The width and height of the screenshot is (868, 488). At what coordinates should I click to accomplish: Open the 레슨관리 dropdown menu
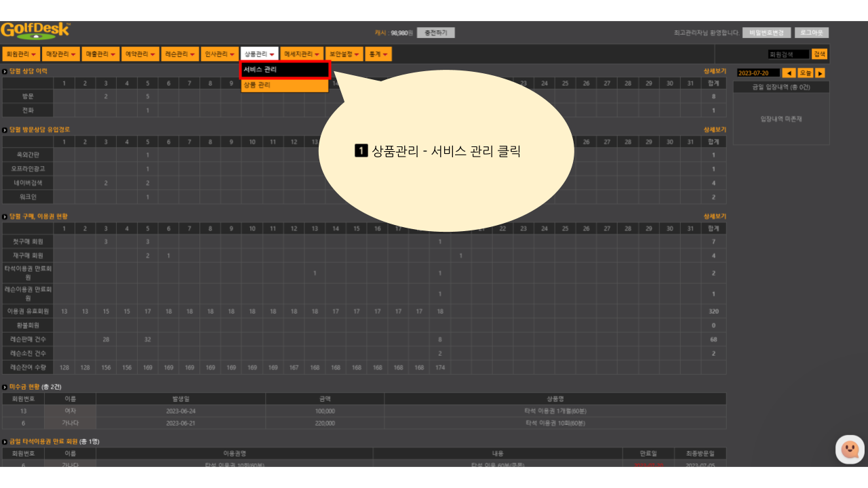point(180,54)
